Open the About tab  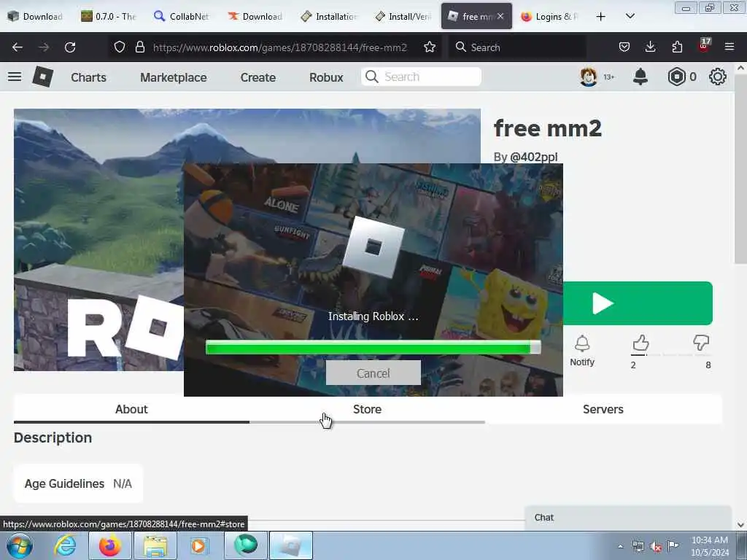click(131, 409)
